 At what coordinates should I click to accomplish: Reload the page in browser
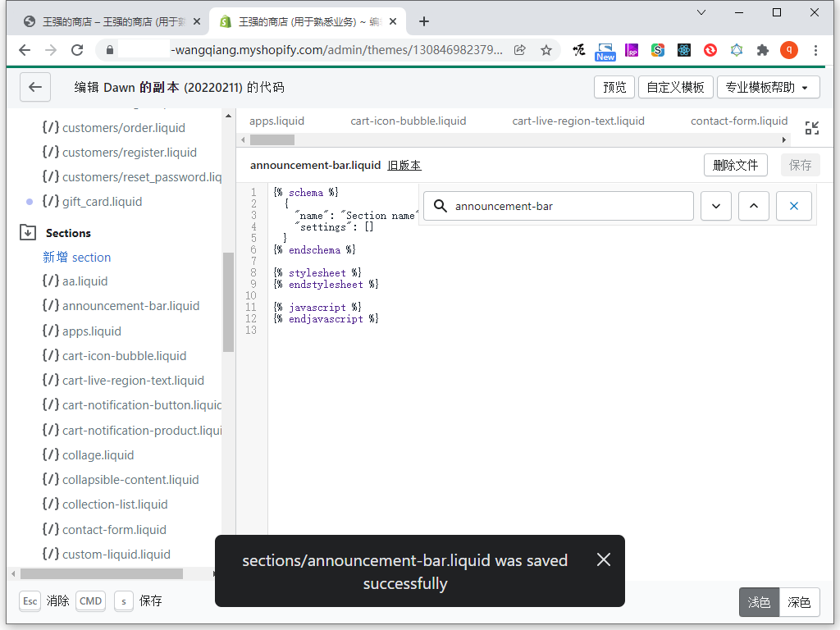(77, 50)
